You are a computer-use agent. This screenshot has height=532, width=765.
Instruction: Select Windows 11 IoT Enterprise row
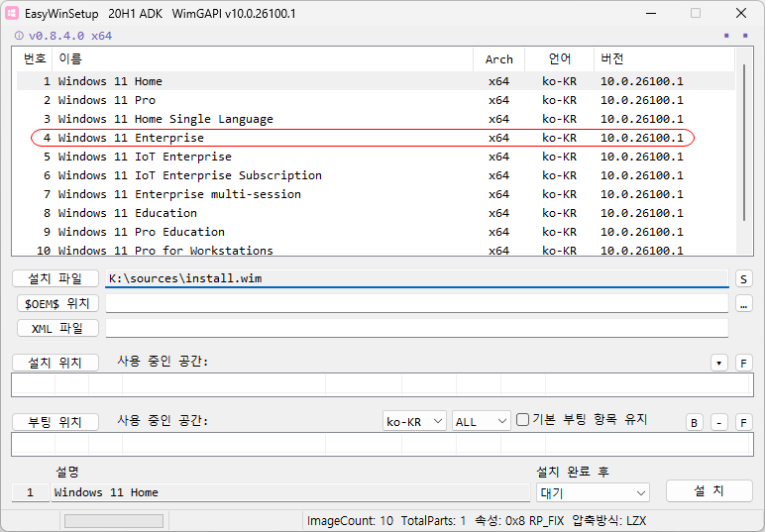[x=376, y=157]
